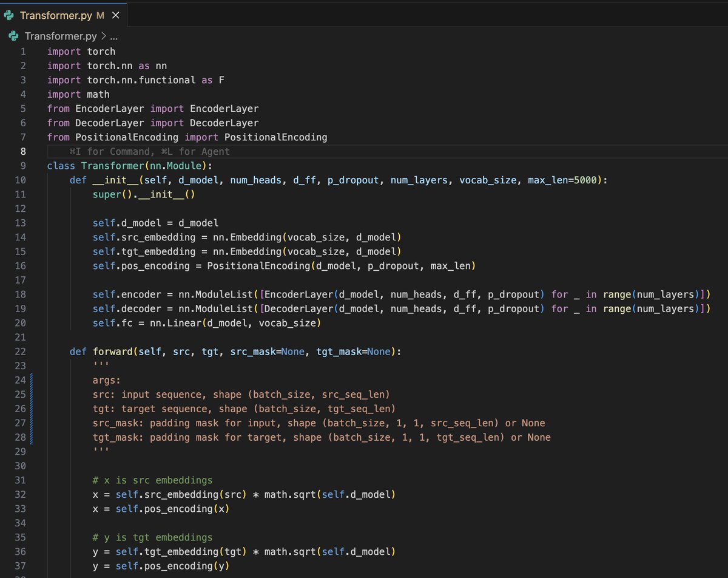The image size is (728, 578).
Task: Click 'EncoderLayer' import on line 5
Action: tap(224, 109)
